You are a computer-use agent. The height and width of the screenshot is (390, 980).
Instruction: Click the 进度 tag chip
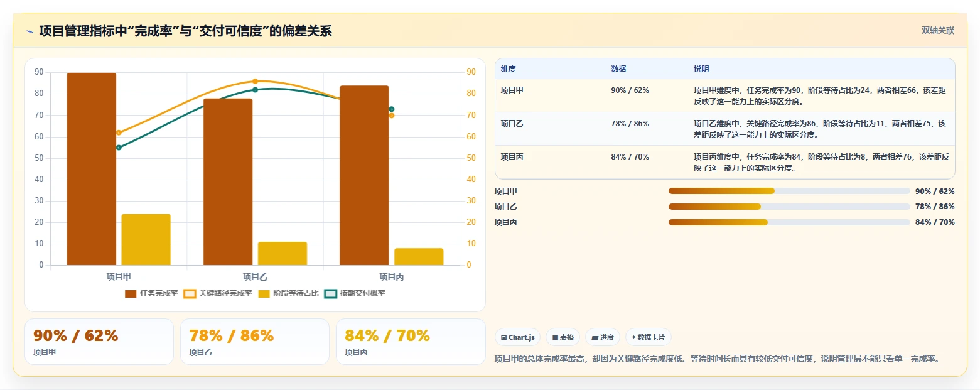(603, 337)
